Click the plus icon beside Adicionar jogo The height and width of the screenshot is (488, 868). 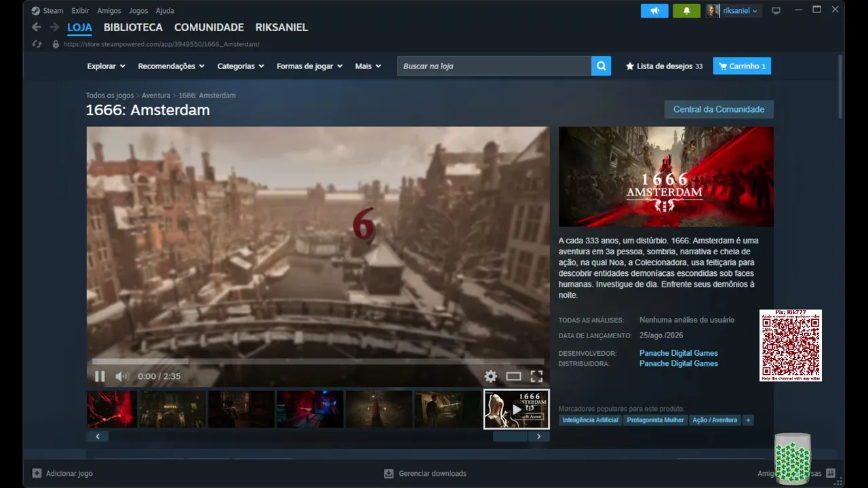coord(37,473)
